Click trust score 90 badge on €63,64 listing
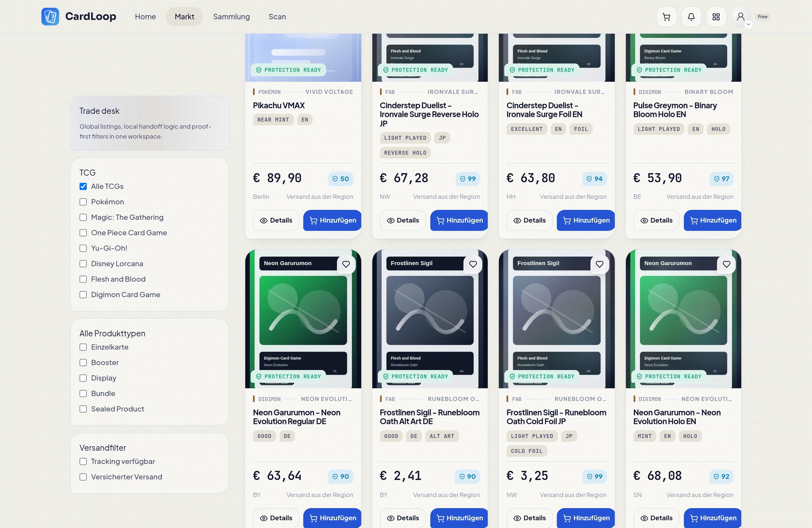The width and height of the screenshot is (812, 528). tap(341, 476)
